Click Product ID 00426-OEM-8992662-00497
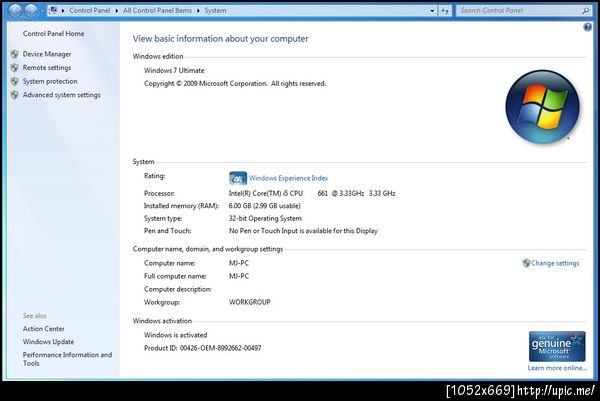Image resolution: width=600 pixels, height=401 pixels. [x=202, y=348]
